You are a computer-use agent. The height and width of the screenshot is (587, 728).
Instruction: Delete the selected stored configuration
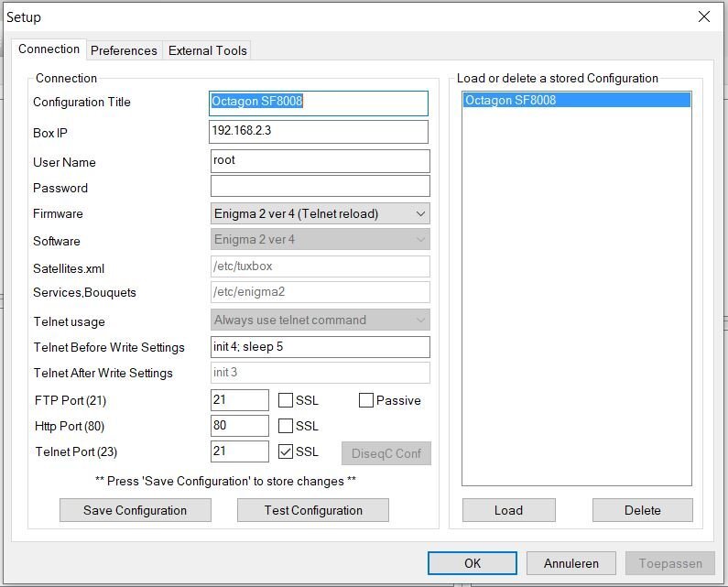point(643,510)
